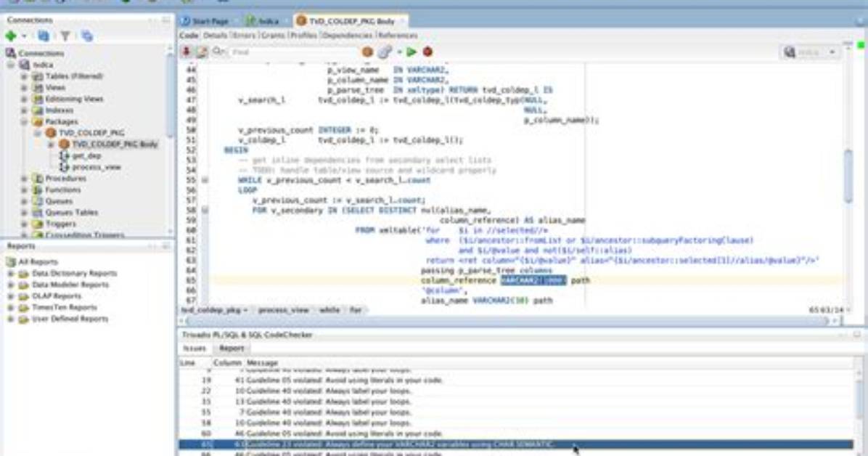Screen dimensions: 868x456
Task: Collapse the Packages node
Action: (24, 121)
